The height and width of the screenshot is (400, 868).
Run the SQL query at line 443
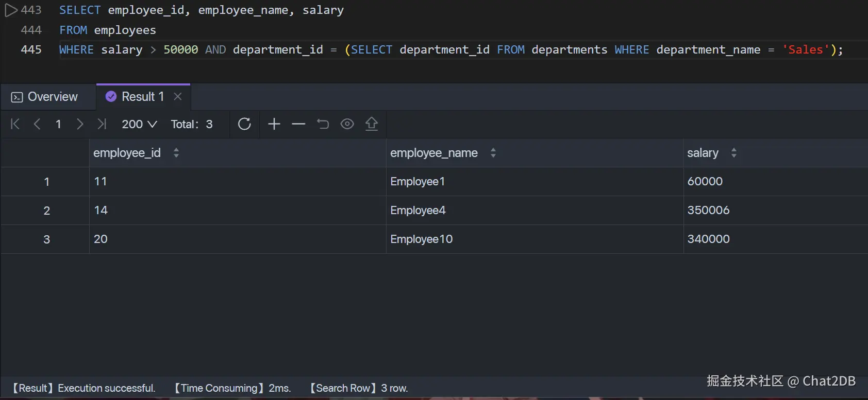point(11,10)
